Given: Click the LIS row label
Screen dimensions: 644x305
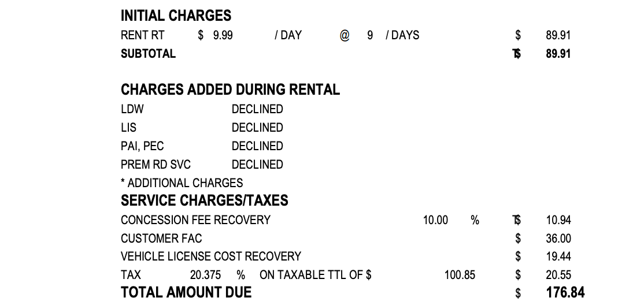Looking at the screenshot, I should (x=128, y=128).
